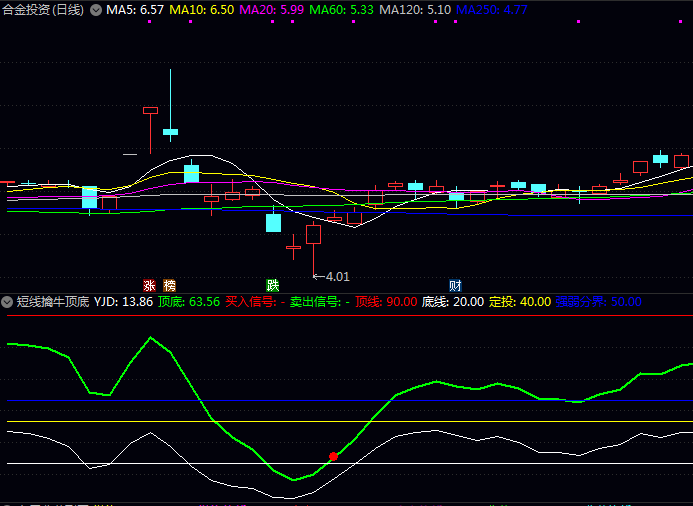693x506 pixels.
Task: Select the MA5: 6.57 label
Action: tap(135, 10)
